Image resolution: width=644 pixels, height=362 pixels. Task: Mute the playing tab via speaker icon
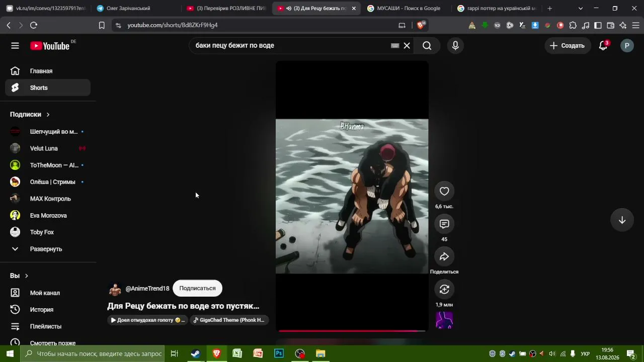click(x=289, y=9)
